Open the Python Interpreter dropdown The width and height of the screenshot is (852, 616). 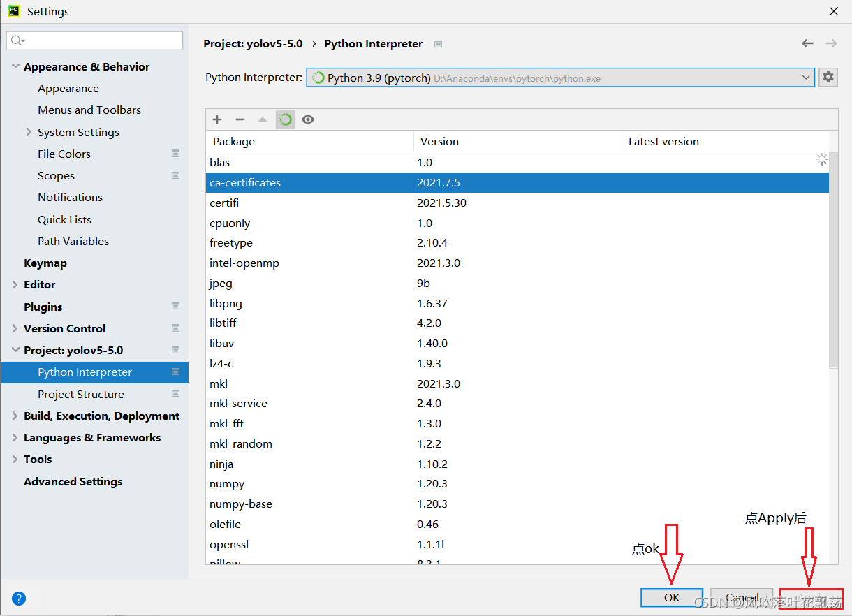pyautogui.click(x=560, y=78)
